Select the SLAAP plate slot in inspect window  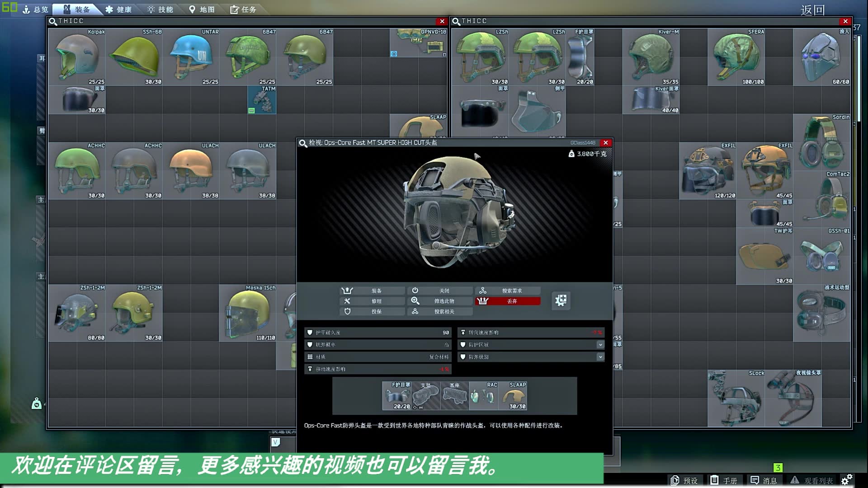(x=513, y=396)
